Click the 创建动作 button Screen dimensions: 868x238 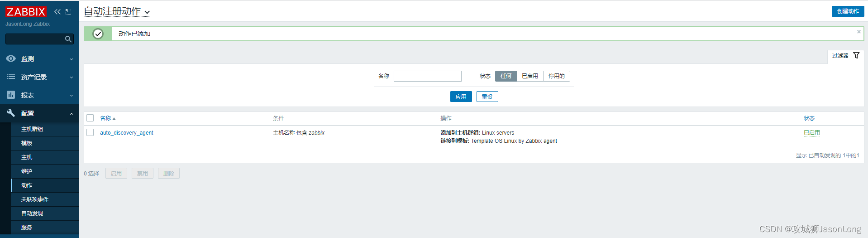[848, 11]
